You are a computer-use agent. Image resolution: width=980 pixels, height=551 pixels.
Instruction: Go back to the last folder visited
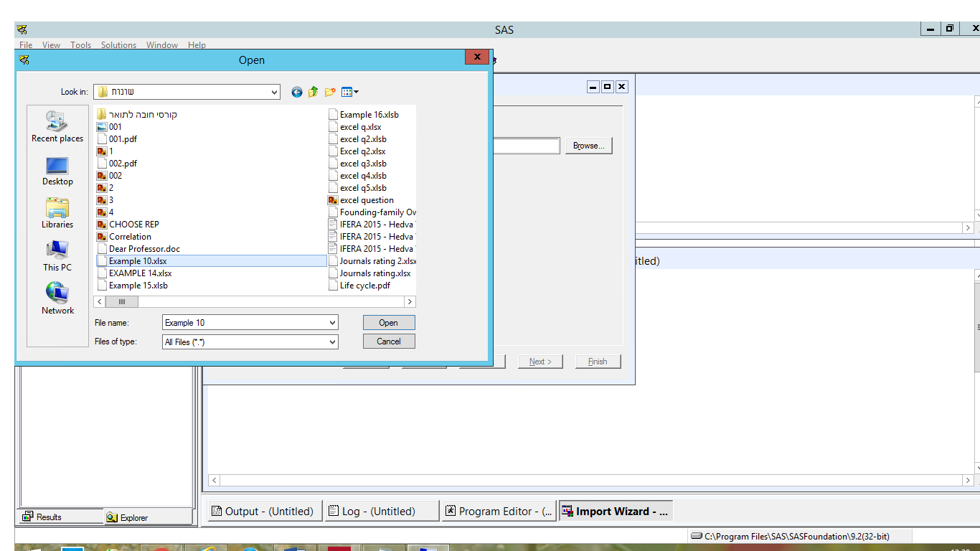[x=297, y=92]
